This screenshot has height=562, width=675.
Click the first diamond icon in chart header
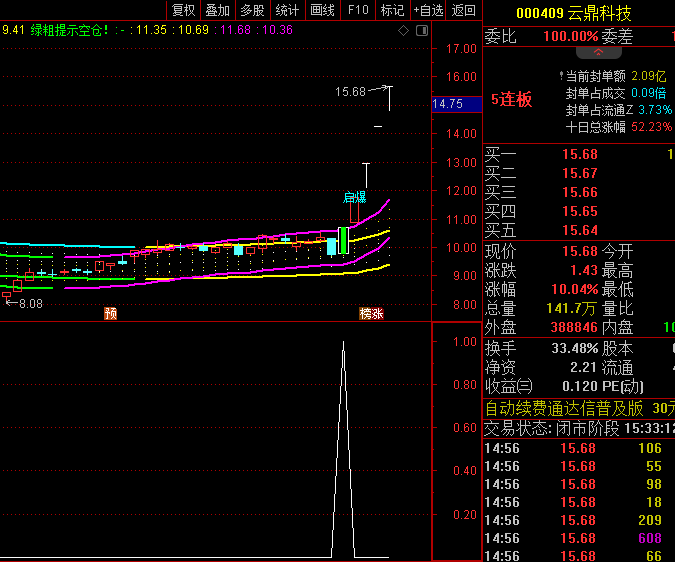coord(403,30)
